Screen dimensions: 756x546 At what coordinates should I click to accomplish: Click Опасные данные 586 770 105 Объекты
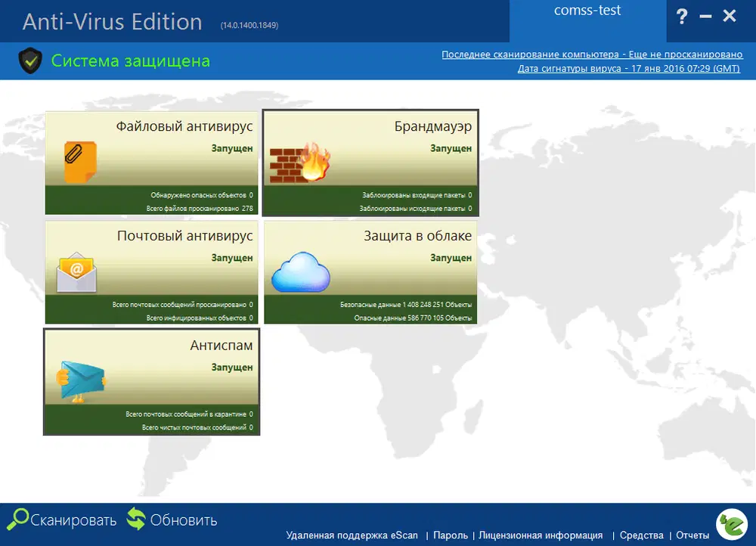click(413, 318)
